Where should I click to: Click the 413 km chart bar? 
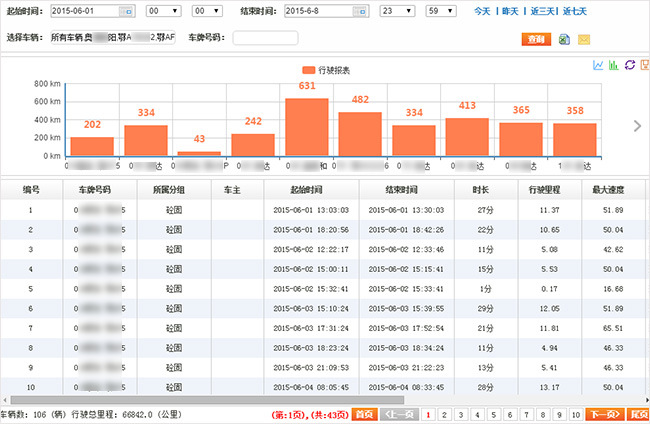pyautogui.click(x=467, y=137)
